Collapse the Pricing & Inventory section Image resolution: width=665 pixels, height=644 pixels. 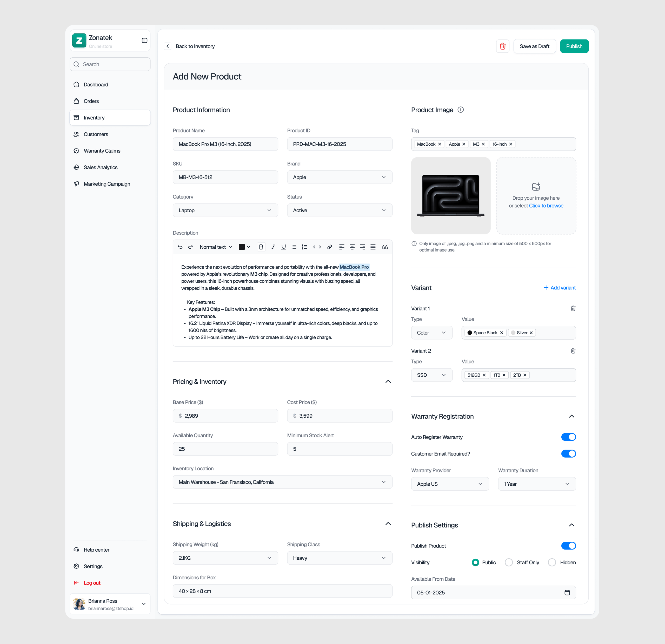388,382
